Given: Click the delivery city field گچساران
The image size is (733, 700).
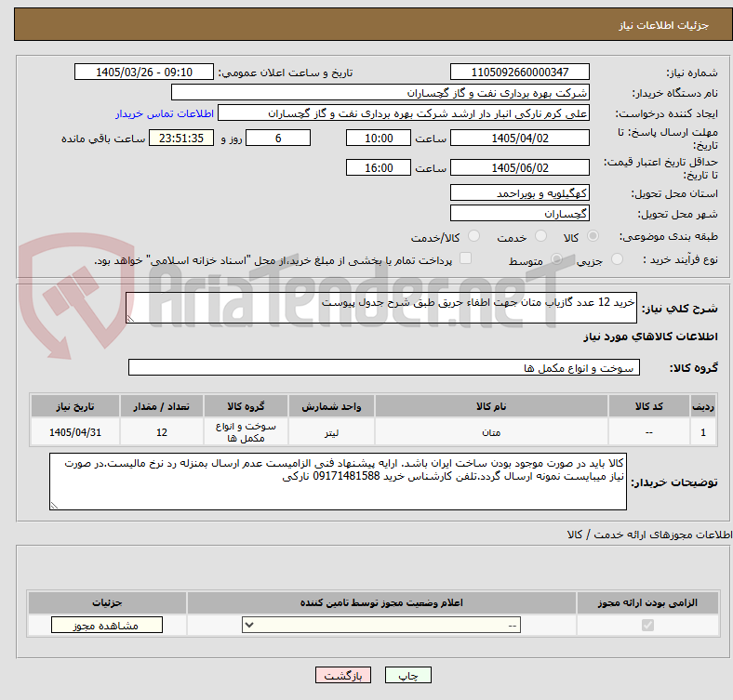Looking at the screenshot, I should point(519,213).
